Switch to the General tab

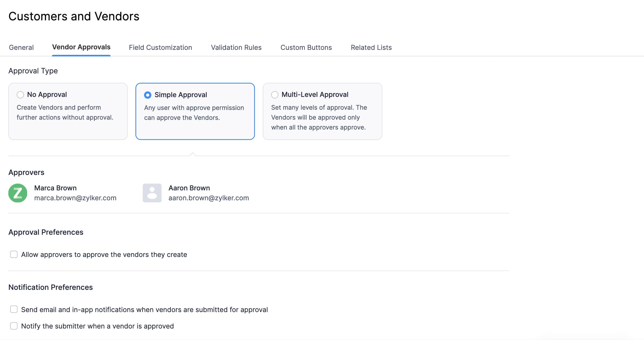coord(21,47)
